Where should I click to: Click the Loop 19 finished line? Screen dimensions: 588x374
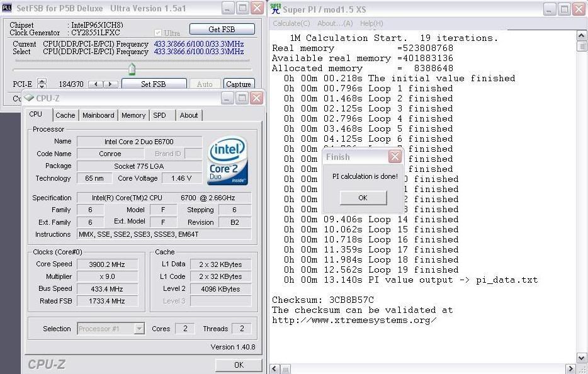point(371,269)
